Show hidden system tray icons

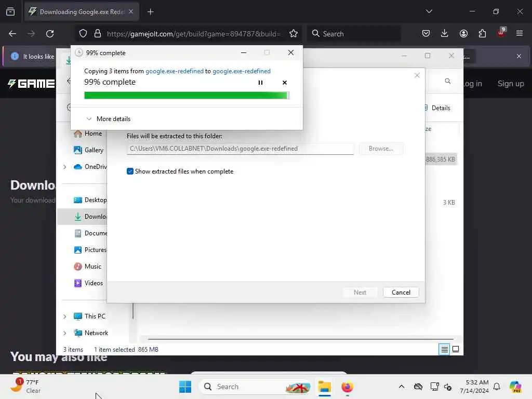(x=402, y=387)
